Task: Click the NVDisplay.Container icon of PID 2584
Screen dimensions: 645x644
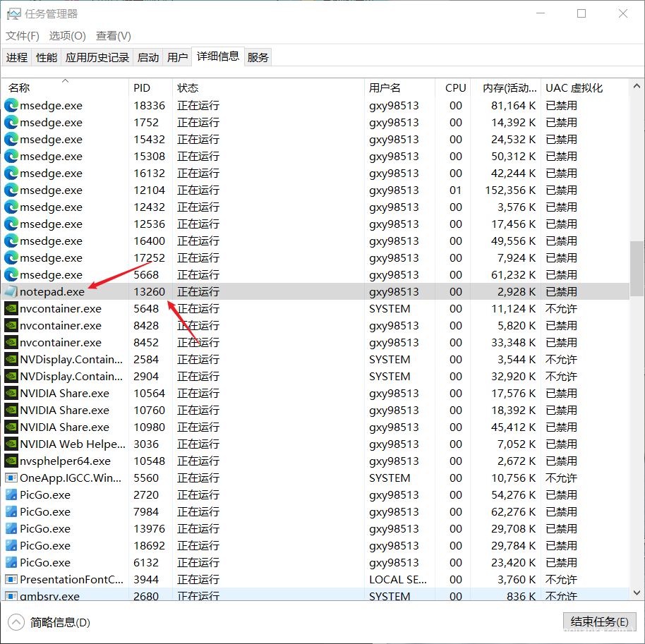Action: click(11, 360)
